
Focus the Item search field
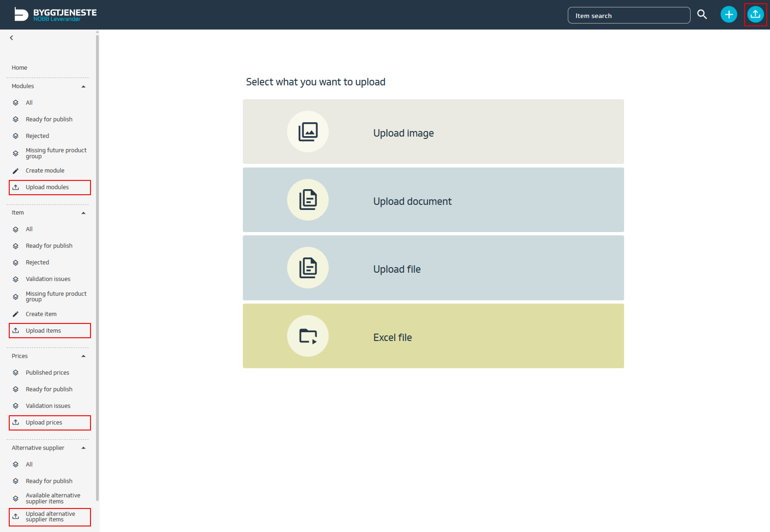[x=629, y=16]
